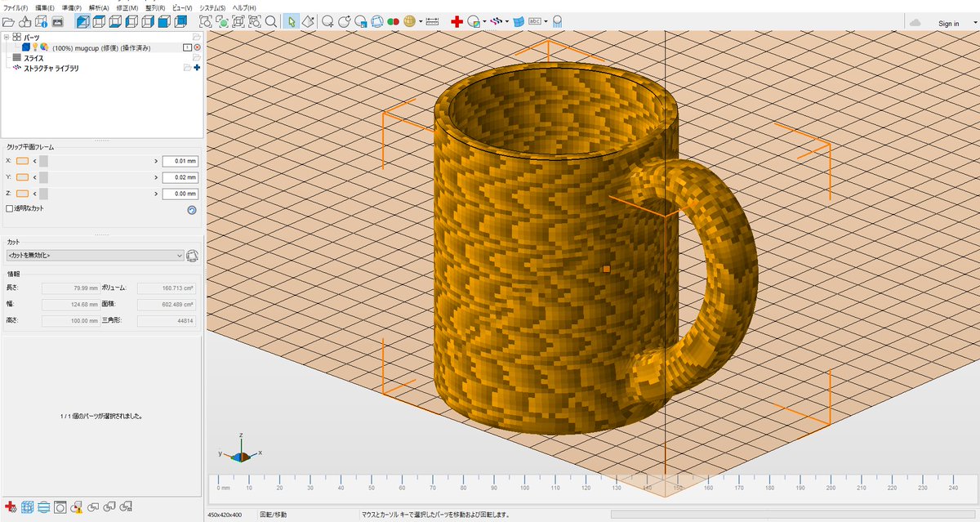The image size is (980, 522).
Task: Click the X clip value field 0.01 mm
Action: (x=180, y=161)
